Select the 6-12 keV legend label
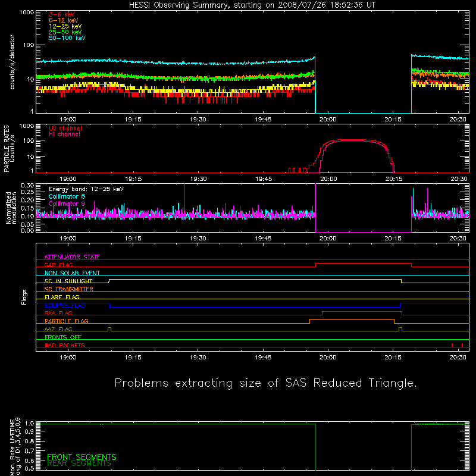This screenshot has width=476, height=476. pyautogui.click(x=64, y=20)
